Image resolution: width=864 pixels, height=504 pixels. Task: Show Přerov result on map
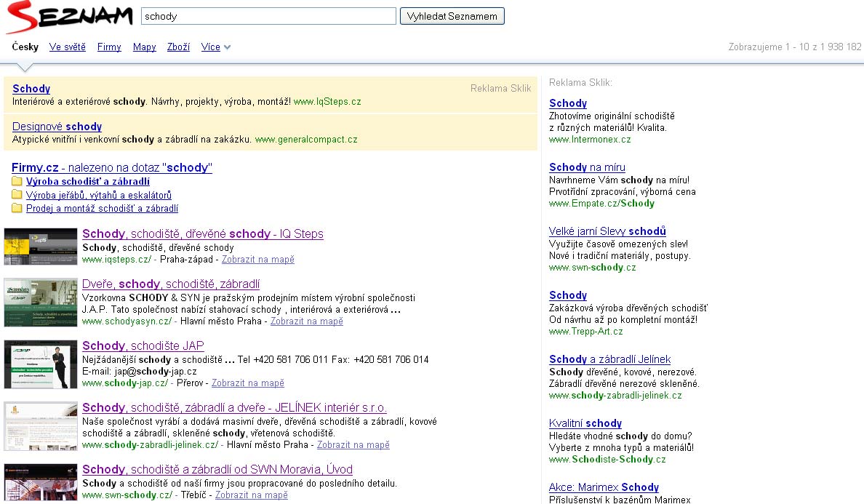[248, 383]
